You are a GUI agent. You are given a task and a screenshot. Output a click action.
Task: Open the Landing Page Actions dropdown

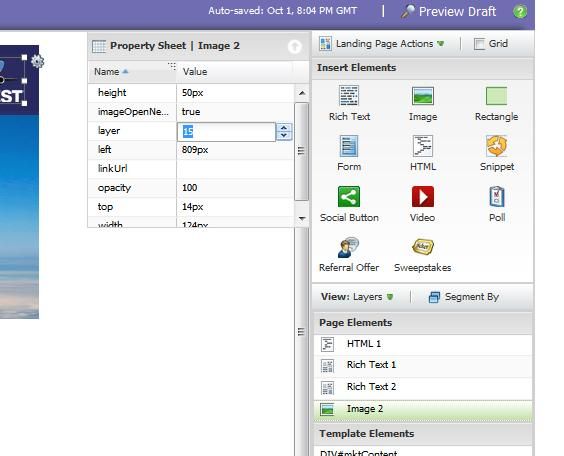coord(381,44)
